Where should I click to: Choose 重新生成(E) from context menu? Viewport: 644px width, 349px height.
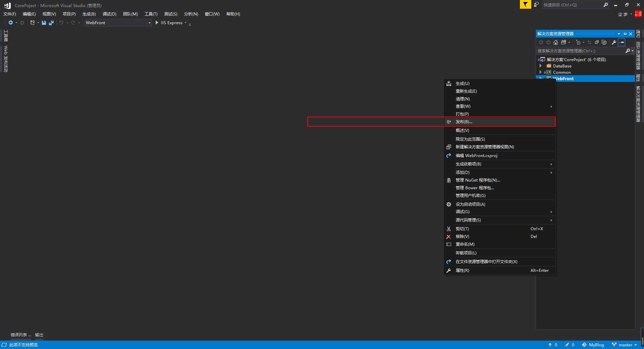500,91
